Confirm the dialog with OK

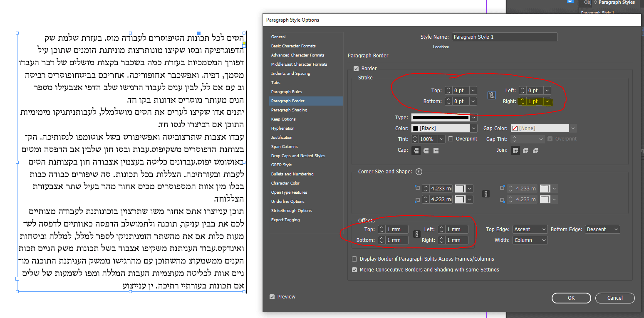coord(571,298)
